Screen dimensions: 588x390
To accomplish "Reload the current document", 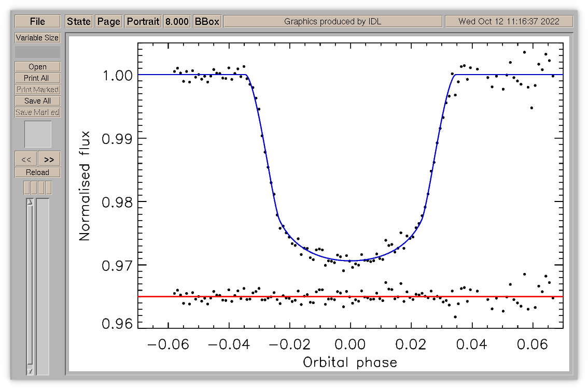I will tap(37, 172).
